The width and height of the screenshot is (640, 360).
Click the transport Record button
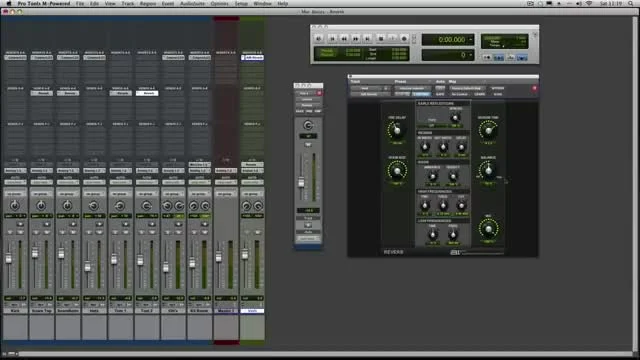pos(404,38)
